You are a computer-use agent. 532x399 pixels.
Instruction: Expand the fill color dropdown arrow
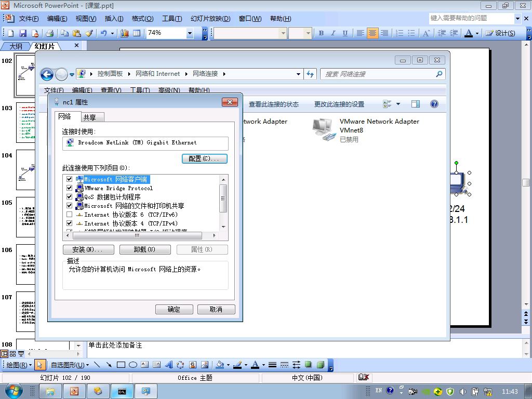(x=228, y=365)
